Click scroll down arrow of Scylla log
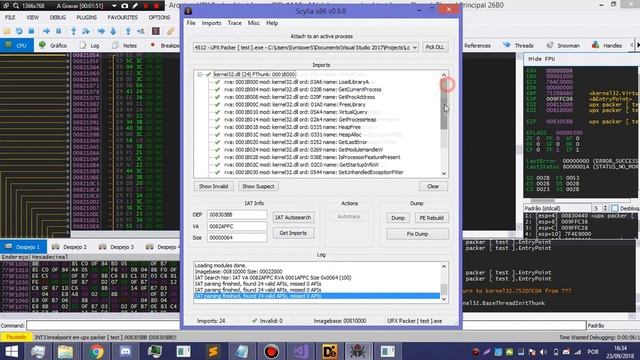The image size is (640, 360). (x=444, y=299)
